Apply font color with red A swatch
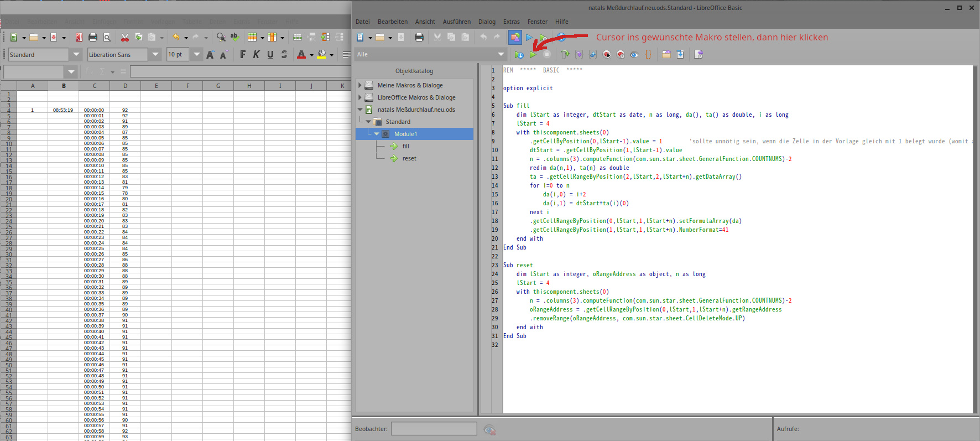This screenshot has width=980, height=441. click(301, 54)
